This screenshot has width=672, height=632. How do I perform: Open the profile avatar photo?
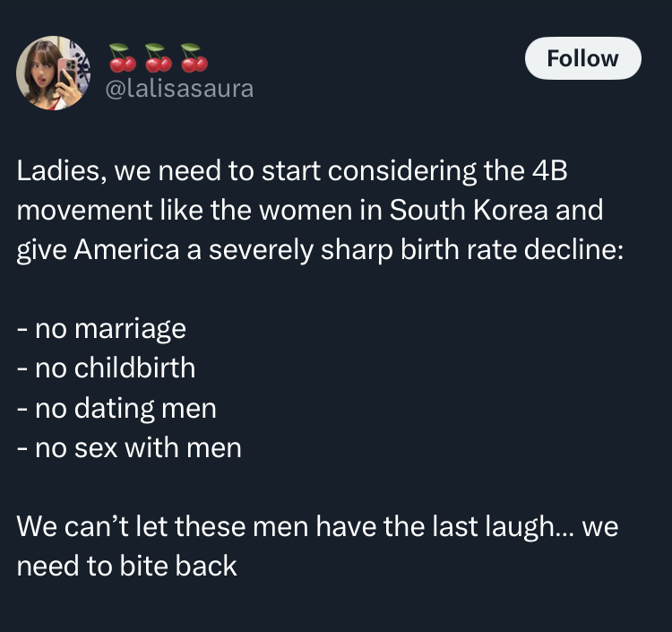(53, 73)
